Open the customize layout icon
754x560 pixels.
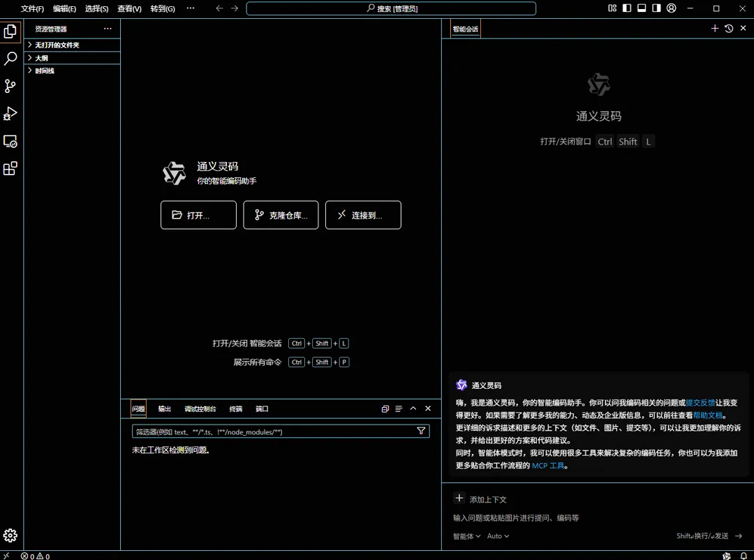coord(612,8)
